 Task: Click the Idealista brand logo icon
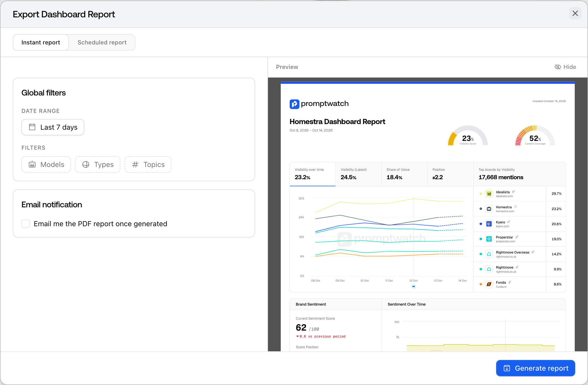click(x=489, y=194)
